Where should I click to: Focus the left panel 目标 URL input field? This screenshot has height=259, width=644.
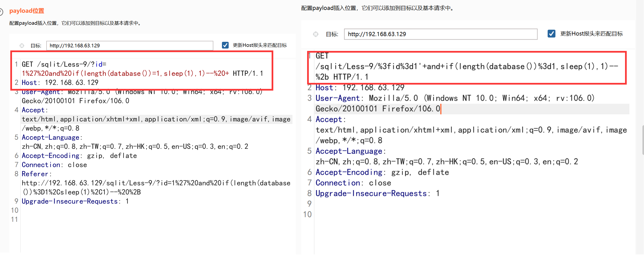pyautogui.click(x=130, y=46)
